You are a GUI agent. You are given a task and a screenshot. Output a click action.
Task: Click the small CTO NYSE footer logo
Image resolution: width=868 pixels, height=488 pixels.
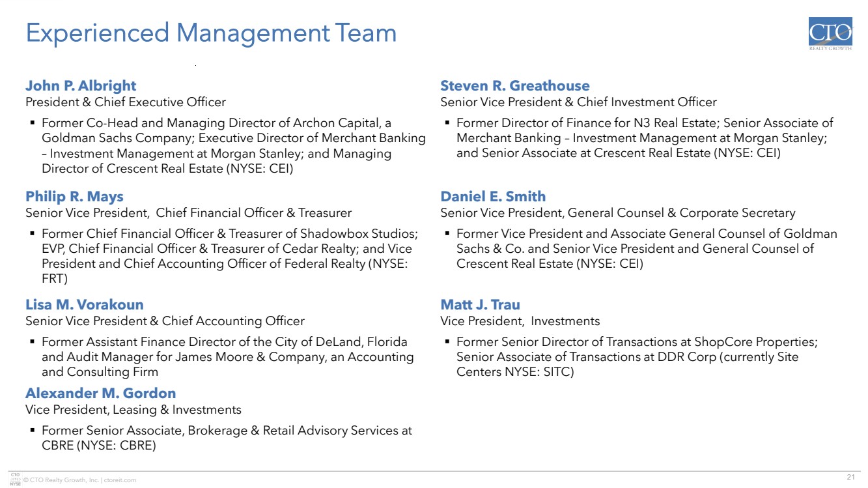(x=15, y=478)
